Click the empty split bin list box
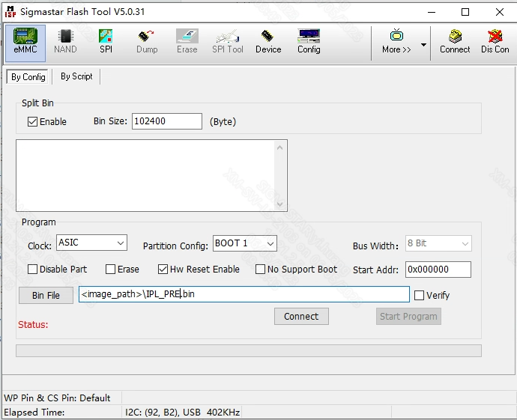The height and width of the screenshot is (420, 517). tap(145, 176)
